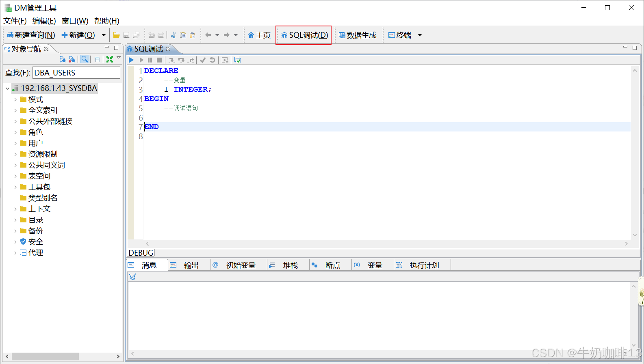Click right scroll arrow of object navigator
This screenshot has height=364, width=644.
click(x=118, y=356)
